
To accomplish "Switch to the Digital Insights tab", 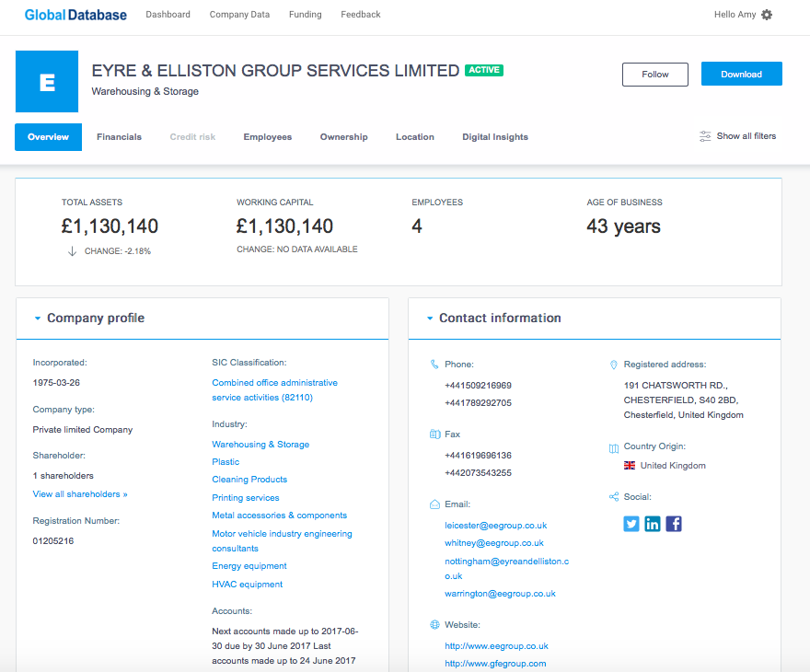I will pos(495,137).
